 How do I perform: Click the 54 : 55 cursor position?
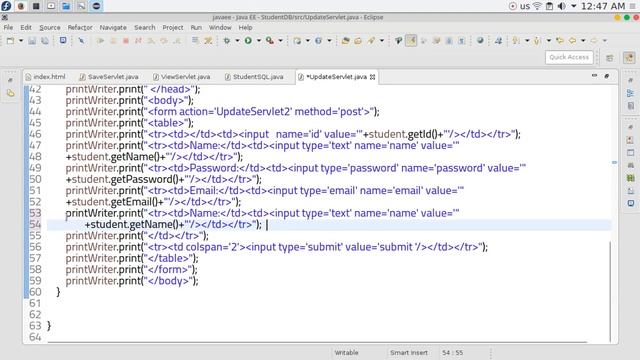click(452, 353)
